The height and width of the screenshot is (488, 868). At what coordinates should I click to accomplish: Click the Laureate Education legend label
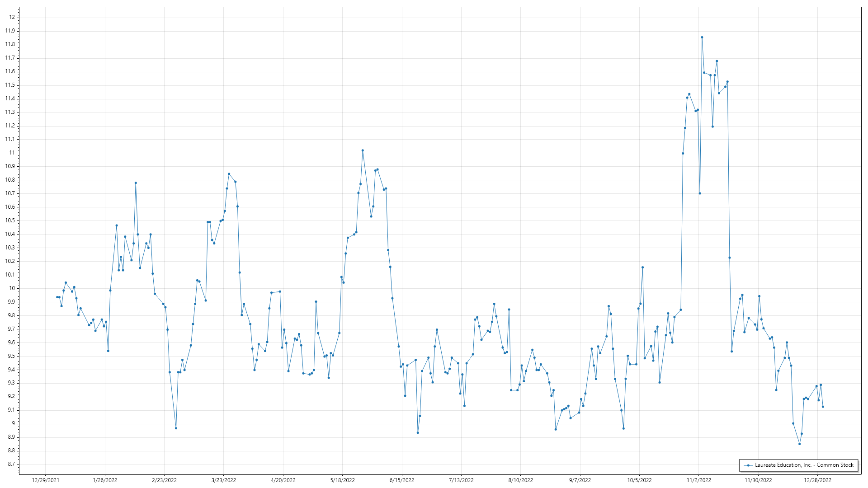coord(804,465)
